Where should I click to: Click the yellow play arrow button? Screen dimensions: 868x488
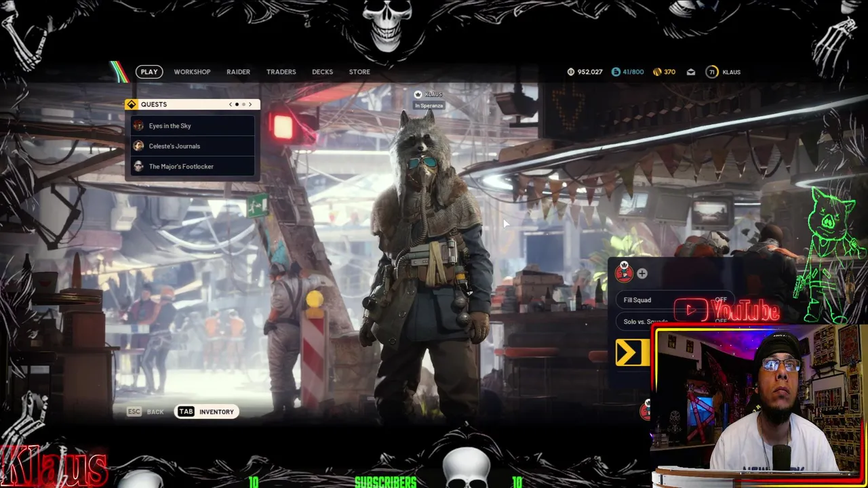632,352
